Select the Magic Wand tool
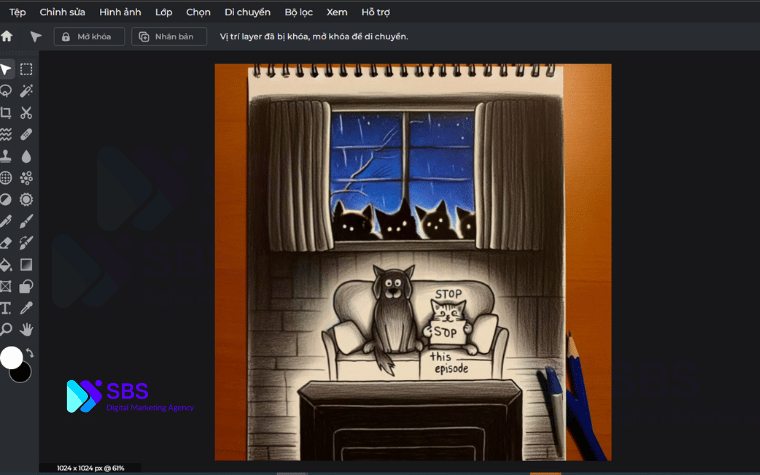Image resolution: width=760 pixels, height=475 pixels. tap(26, 91)
